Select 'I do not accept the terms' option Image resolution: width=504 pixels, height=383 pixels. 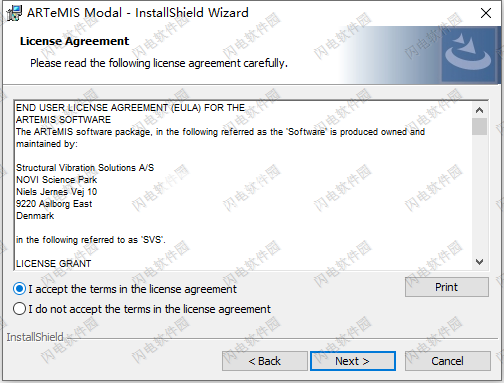pyautogui.click(x=19, y=309)
